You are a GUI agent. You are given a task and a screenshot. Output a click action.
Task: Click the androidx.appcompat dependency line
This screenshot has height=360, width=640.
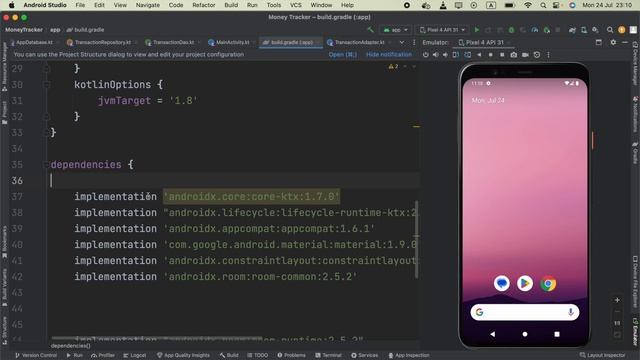(224, 229)
